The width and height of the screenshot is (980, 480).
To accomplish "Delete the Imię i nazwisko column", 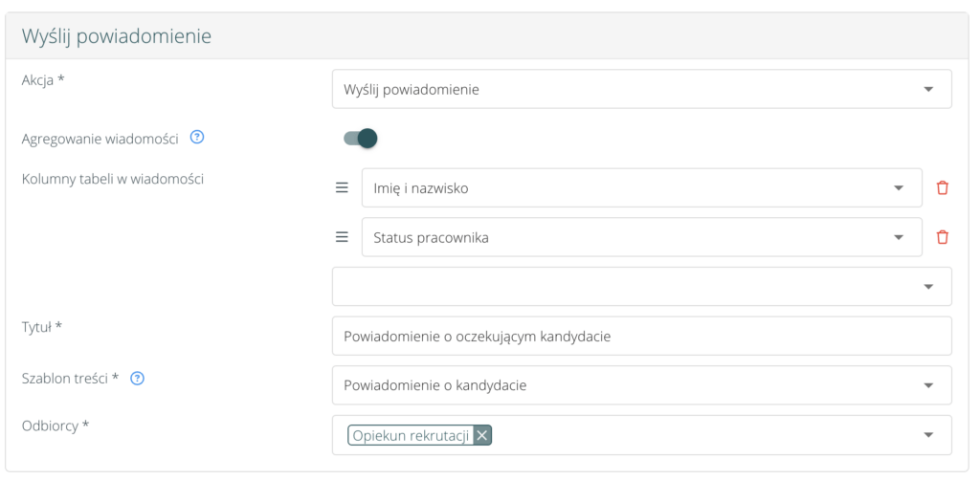I will (942, 187).
